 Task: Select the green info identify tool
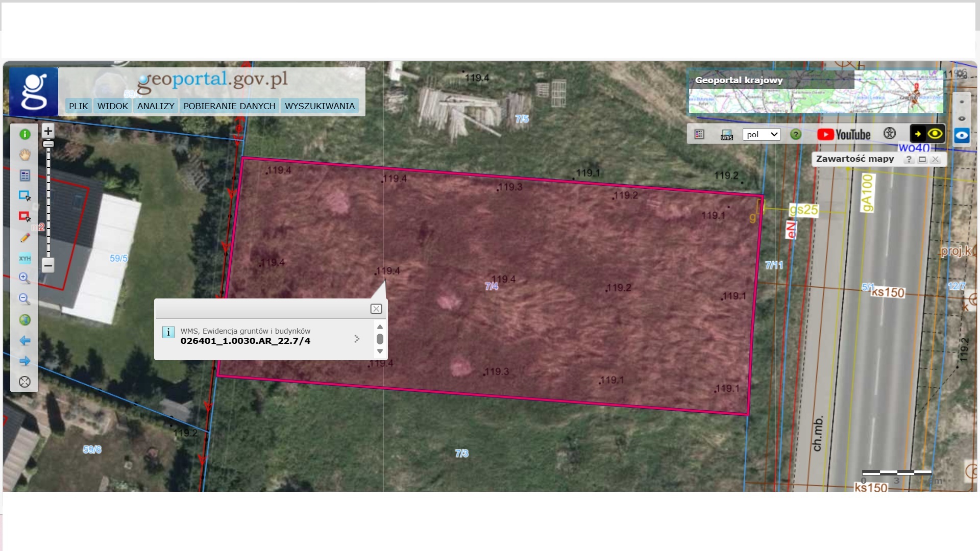24,135
